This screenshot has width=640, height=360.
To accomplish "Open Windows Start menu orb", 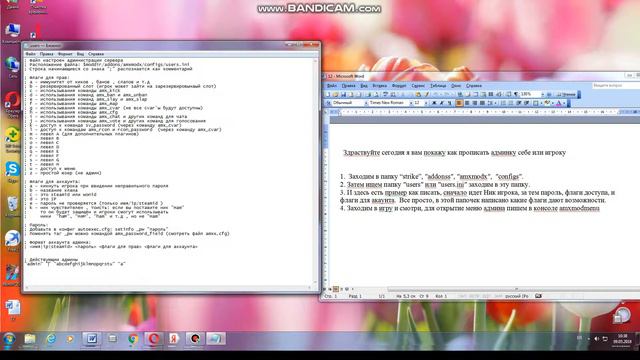I will [9, 339].
